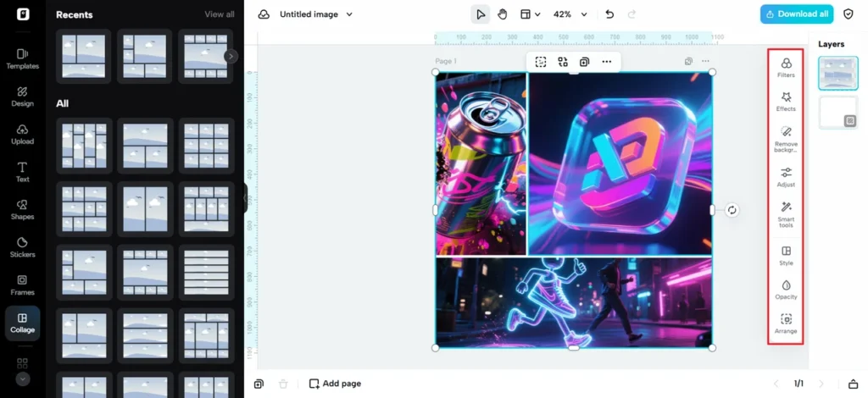Screen dimensions: 868x398
Task: Open the Frames panel
Action: 22,285
